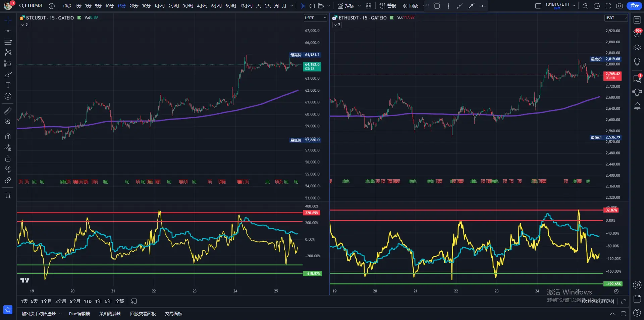644x320 pixels.
Task: Click the alerts bell in right sidebar
Action: coord(637,106)
